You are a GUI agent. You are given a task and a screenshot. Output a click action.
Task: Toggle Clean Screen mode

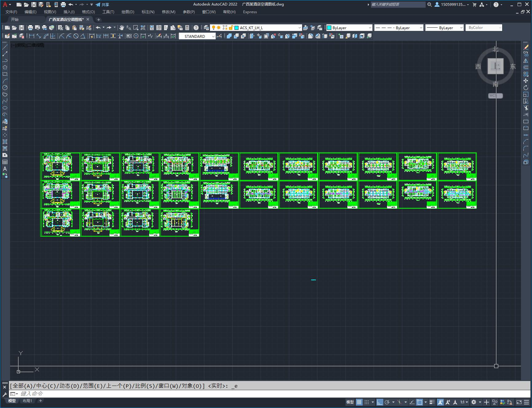tap(519, 402)
